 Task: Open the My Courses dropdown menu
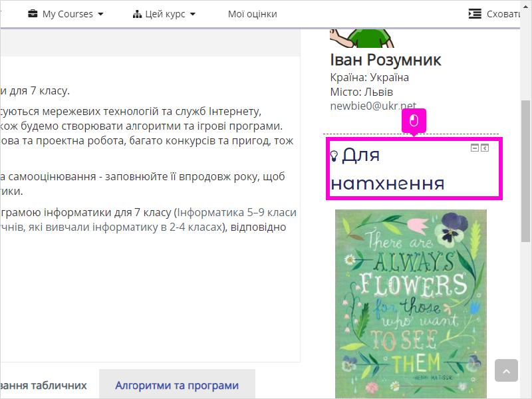click(65, 14)
